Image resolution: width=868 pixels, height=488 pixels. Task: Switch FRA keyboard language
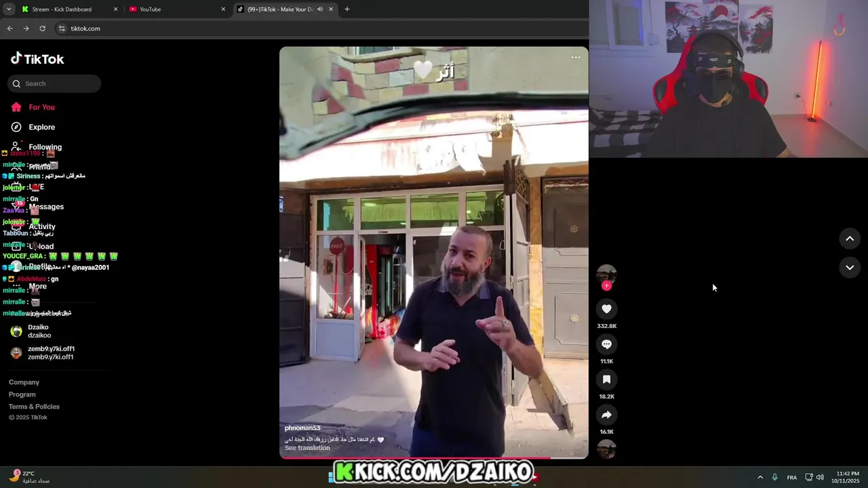coord(792,477)
